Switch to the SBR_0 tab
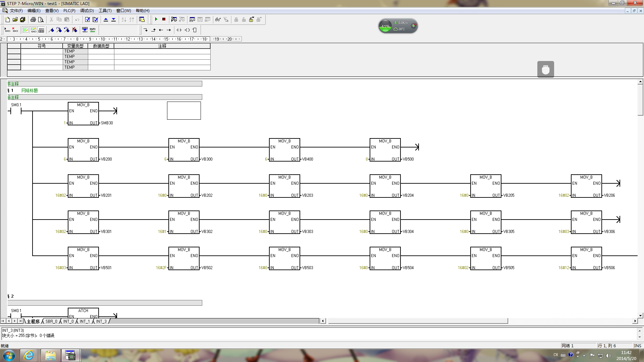The height and width of the screenshot is (362, 644). (51, 321)
